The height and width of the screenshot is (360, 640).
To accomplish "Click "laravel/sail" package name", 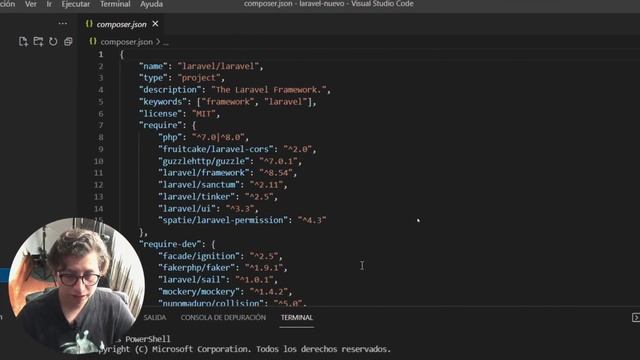I will point(191,280).
